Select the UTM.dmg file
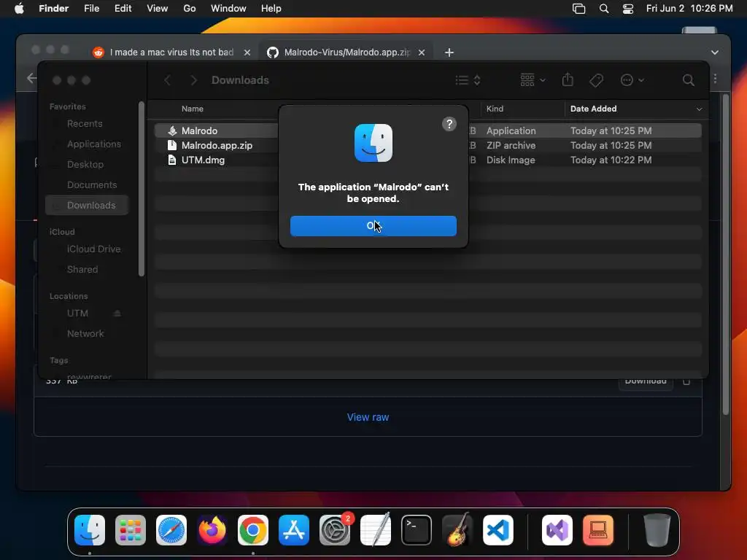Viewport: 747px width, 560px height. [427, 160]
